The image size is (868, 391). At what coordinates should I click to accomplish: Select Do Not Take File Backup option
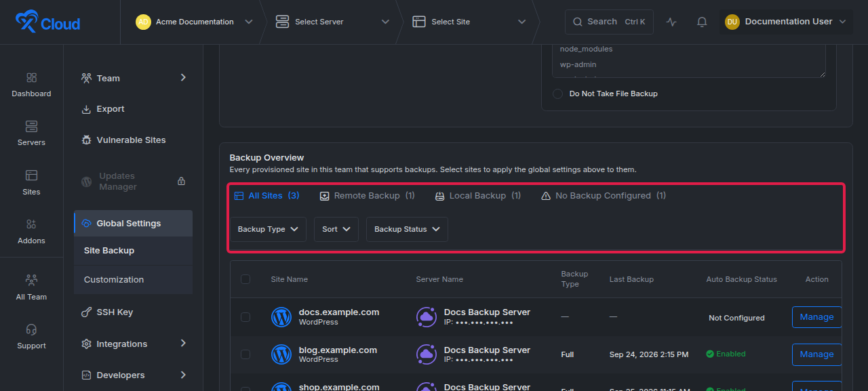(x=558, y=94)
